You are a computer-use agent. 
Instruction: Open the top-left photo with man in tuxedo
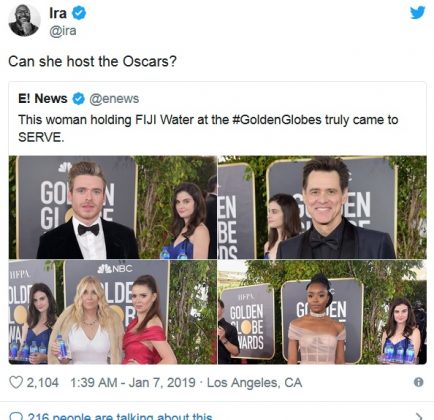click(113, 207)
